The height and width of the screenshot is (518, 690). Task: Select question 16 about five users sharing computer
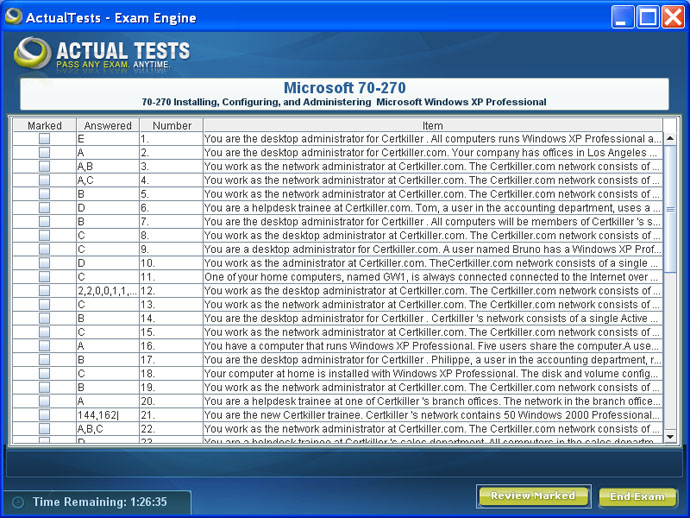coord(433,346)
